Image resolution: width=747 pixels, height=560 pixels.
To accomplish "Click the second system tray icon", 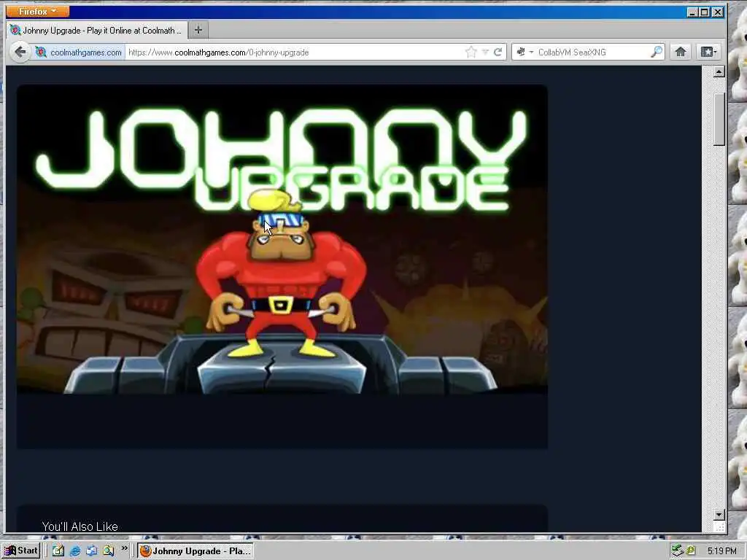I will point(690,551).
